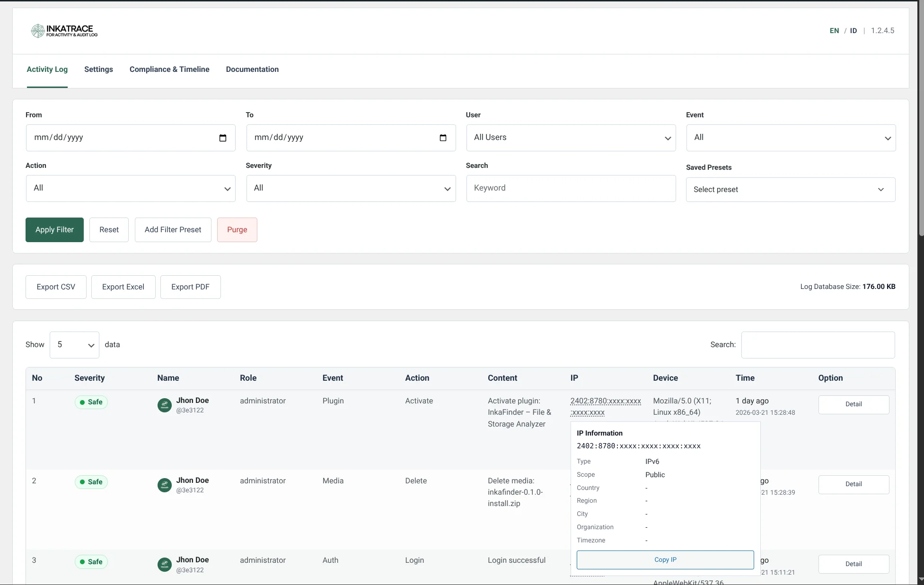This screenshot has width=924, height=585.
Task: Click Jhon Doe avatar in row 1
Action: (x=164, y=405)
